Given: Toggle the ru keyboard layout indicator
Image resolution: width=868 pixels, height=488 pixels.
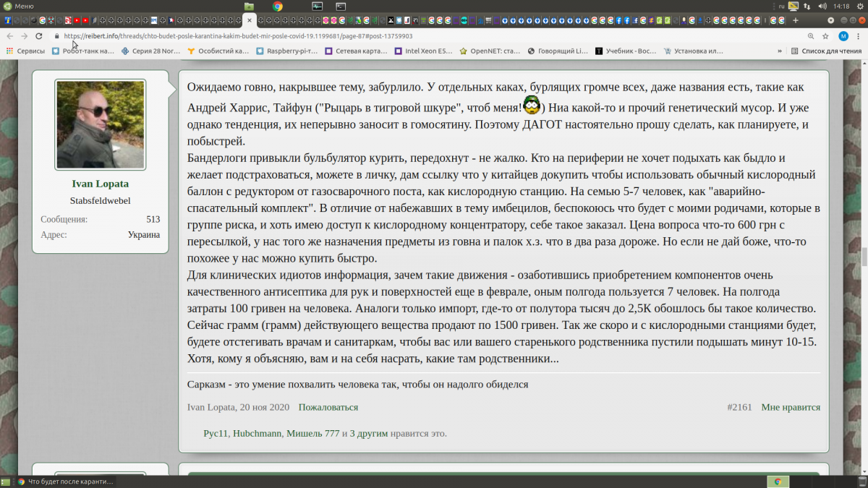Looking at the screenshot, I should [781, 6].
